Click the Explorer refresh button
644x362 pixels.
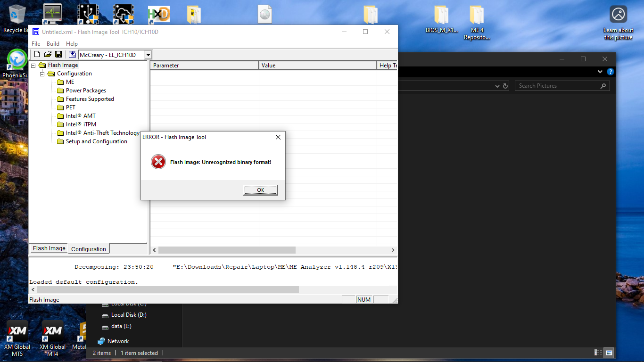505,86
